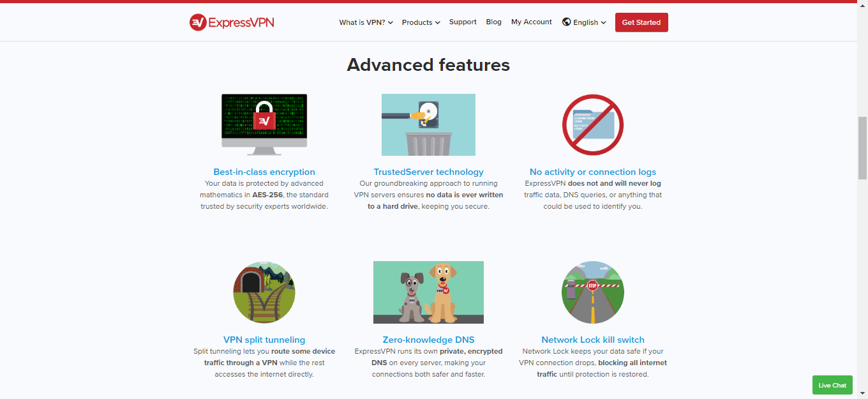Click the scrollbar up arrow
The width and height of the screenshot is (868, 399).
(x=862, y=5)
